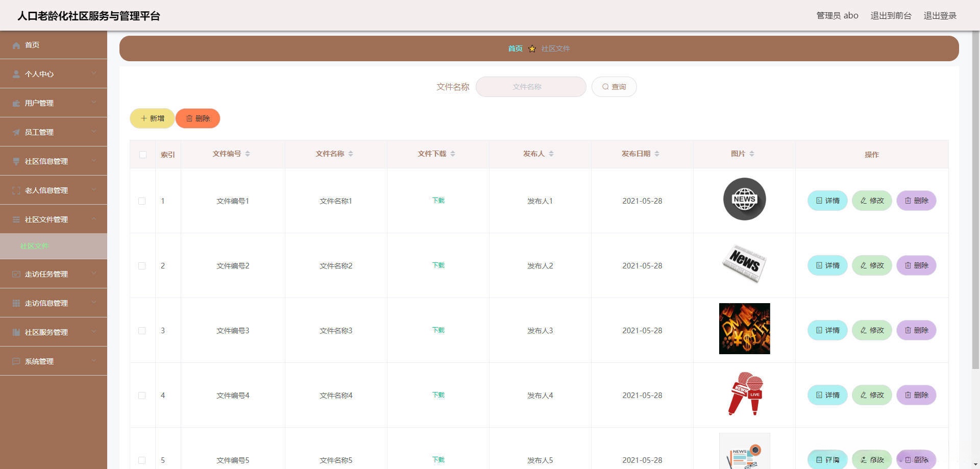This screenshot has height=469, width=980.
Task: Click the red microphones thumbnail in row 4
Action: click(745, 393)
